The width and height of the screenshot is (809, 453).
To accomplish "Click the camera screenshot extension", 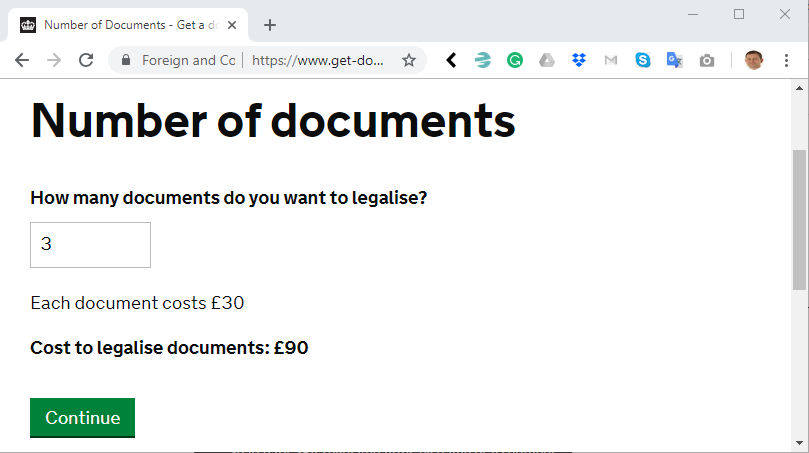I will pos(707,60).
